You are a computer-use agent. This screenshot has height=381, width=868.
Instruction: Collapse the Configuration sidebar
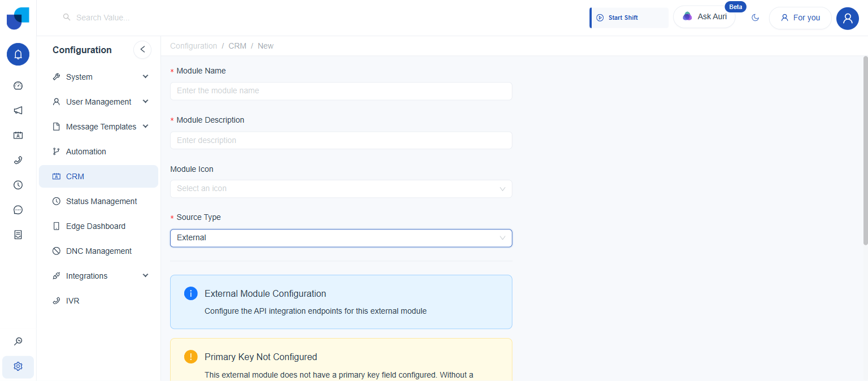pos(142,50)
